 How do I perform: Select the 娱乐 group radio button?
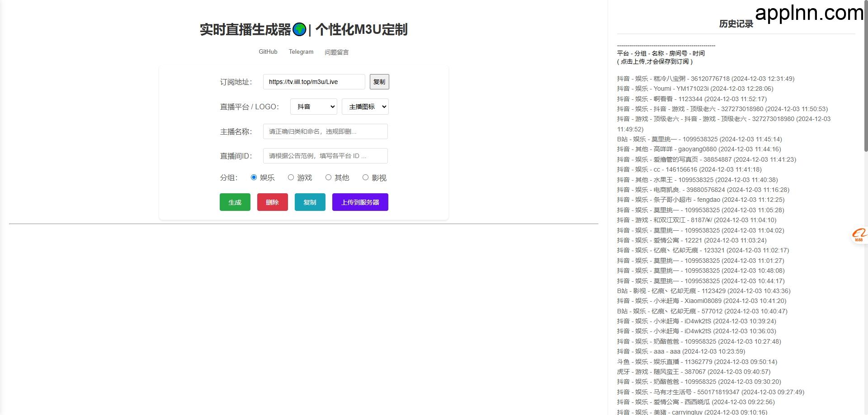(x=254, y=177)
